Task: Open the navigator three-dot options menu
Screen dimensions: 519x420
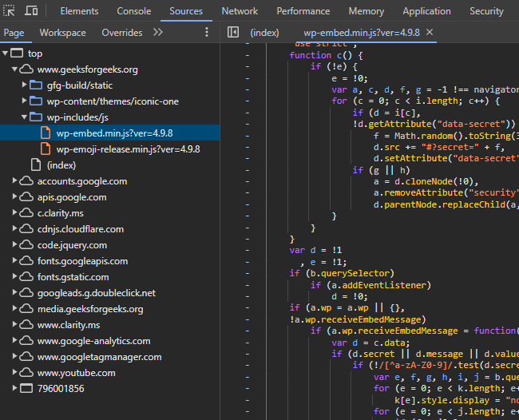Action: [x=207, y=32]
